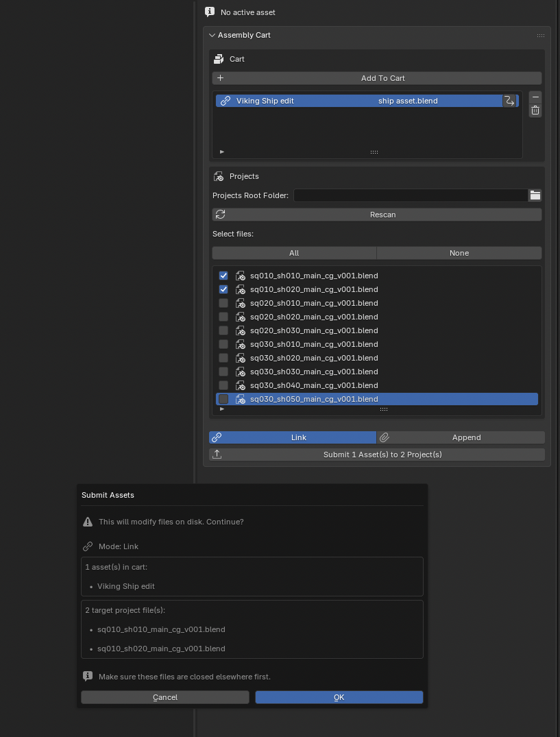Image resolution: width=560 pixels, height=737 pixels.
Task: Click None to deselect files
Action: coord(459,253)
